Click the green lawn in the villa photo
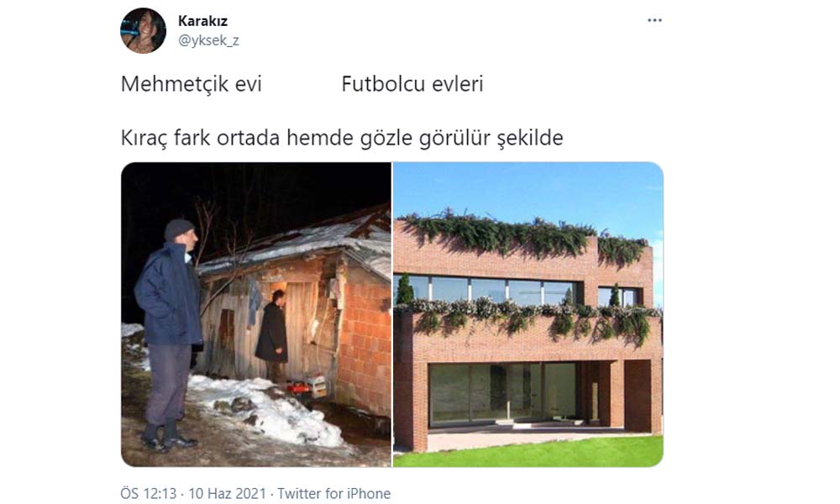The image size is (840, 504). coord(528,452)
